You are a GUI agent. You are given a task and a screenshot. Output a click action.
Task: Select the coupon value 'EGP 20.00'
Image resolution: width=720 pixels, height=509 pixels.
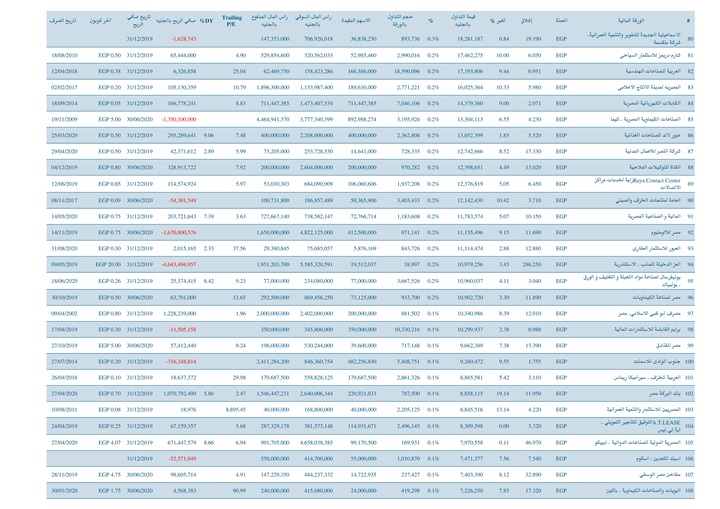click(108, 265)
